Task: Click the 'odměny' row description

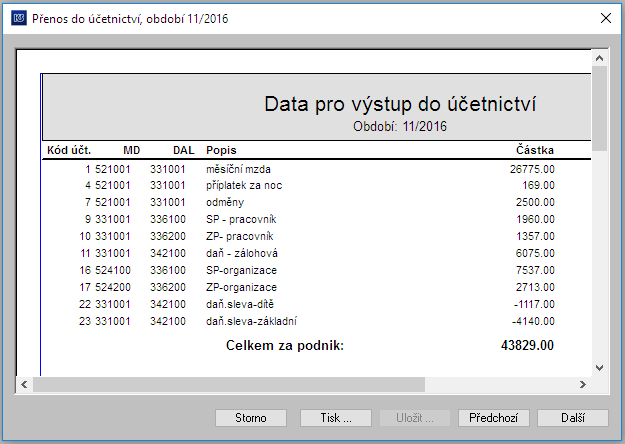Action: coord(225,202)
